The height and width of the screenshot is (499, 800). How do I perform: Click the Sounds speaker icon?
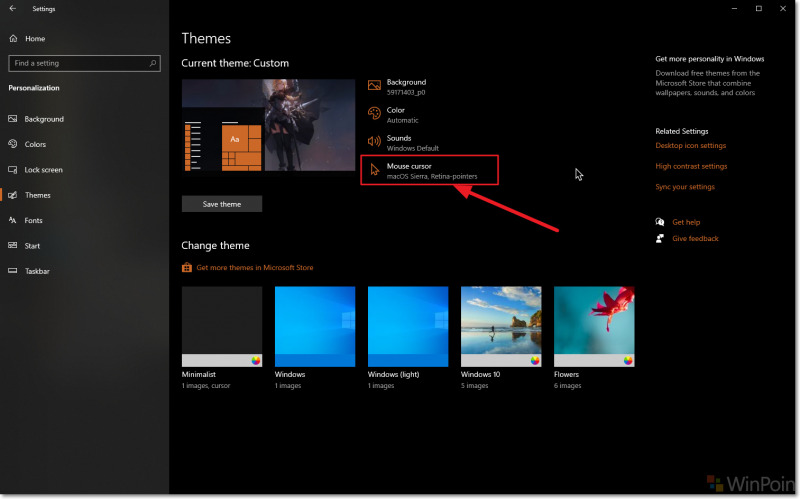click(374, 141)
